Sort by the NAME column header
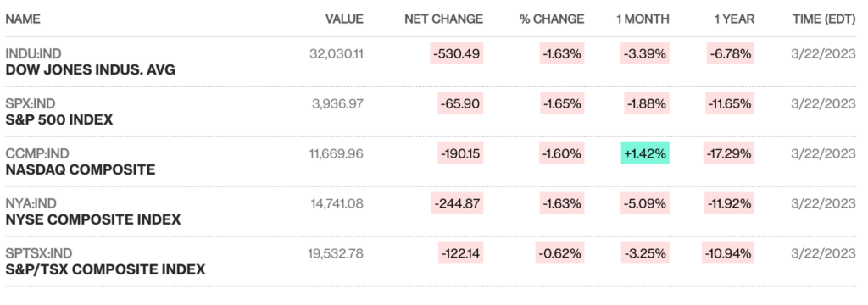 click(23, 19)
